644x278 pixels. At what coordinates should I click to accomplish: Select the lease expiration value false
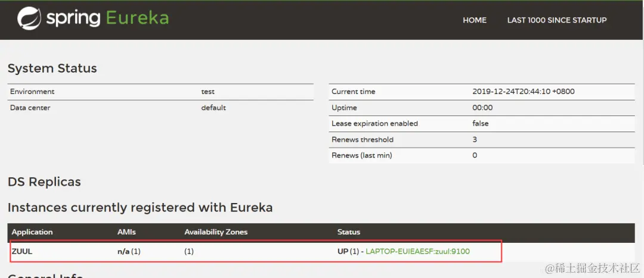(481, 123)
